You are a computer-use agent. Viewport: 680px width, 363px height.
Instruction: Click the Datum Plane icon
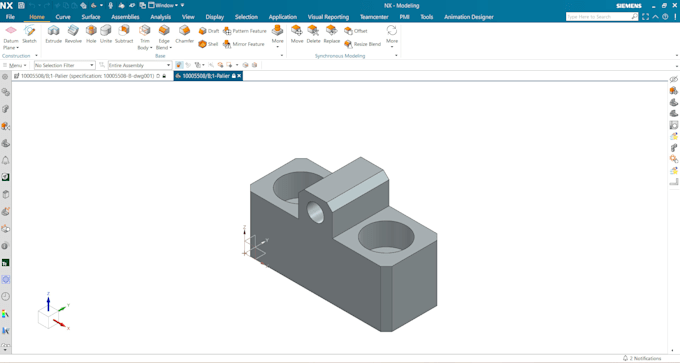[11, 30]
